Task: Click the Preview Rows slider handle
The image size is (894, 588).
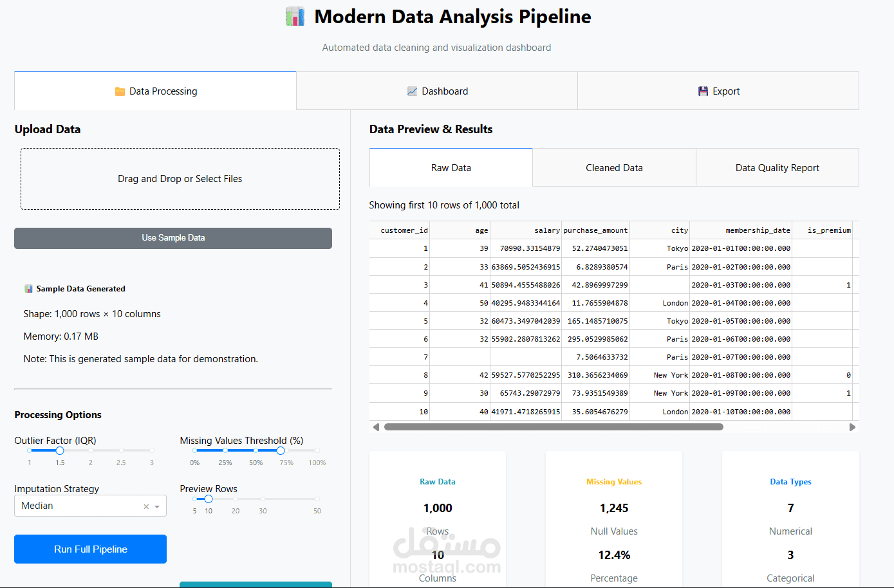Action: click(x=209, y=499)
